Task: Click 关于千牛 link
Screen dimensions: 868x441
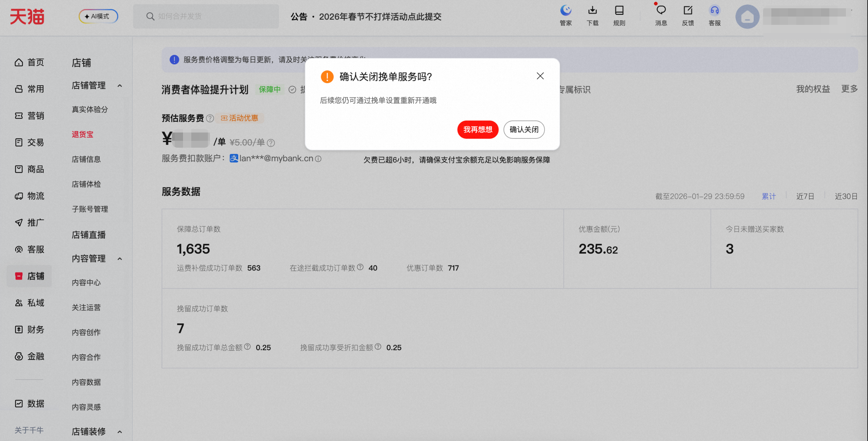Action: click(29, 430)
